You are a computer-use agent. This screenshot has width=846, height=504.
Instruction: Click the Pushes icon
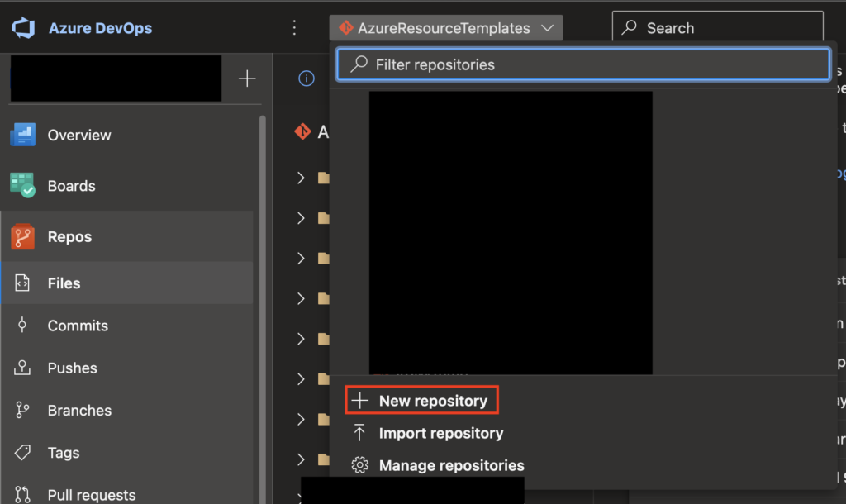click(22, 368)
